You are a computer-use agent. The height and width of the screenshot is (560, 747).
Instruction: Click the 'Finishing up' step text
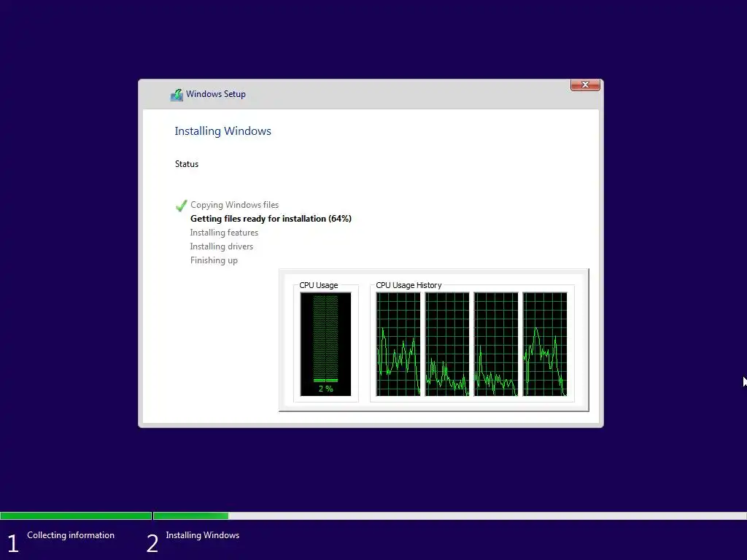(214, 260)
